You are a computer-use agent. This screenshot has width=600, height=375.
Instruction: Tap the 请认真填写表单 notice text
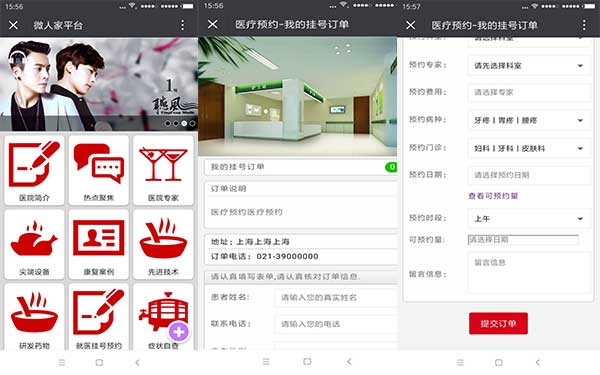285,276
